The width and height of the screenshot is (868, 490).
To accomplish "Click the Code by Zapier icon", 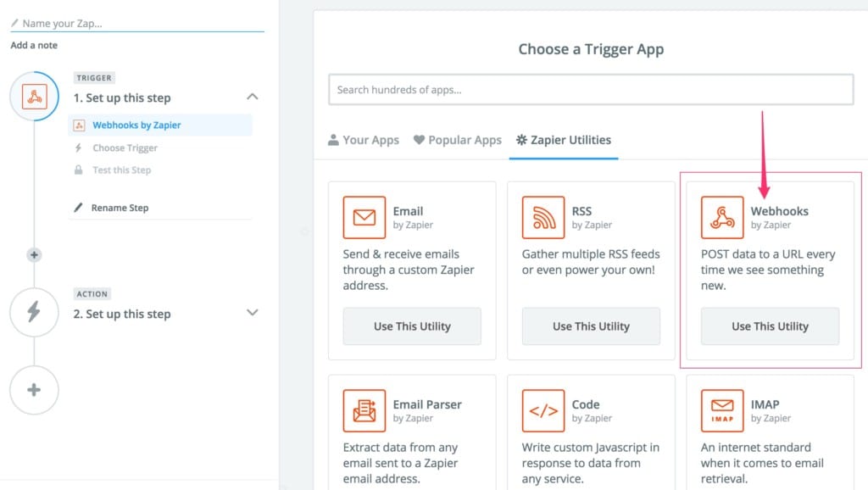I will coord(543,410).
